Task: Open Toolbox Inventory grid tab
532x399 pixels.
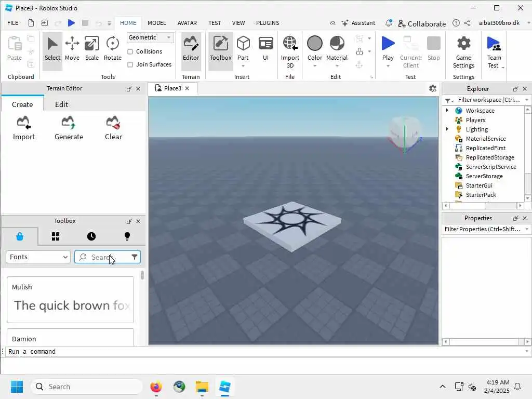Action: click(x=56, y=236)
